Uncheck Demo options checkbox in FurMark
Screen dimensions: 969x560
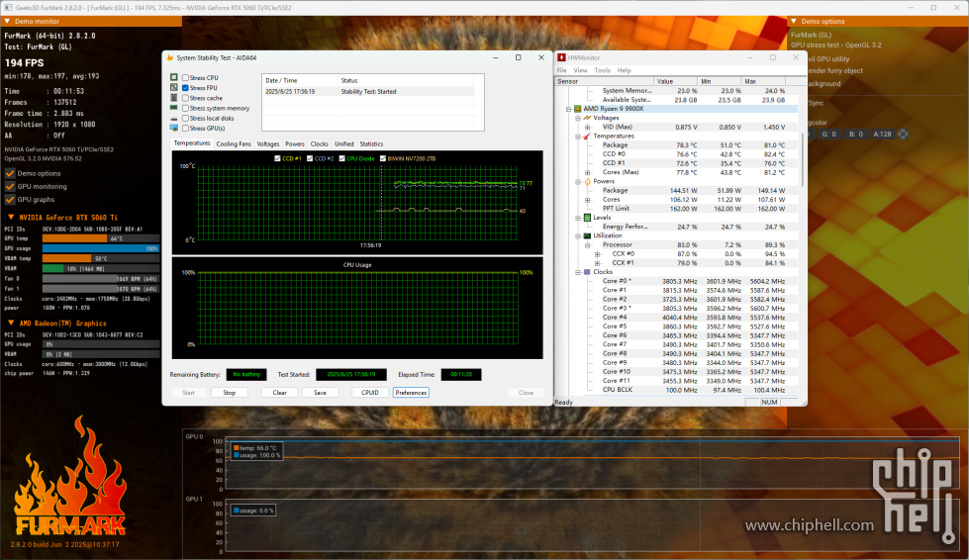(10, 173)
